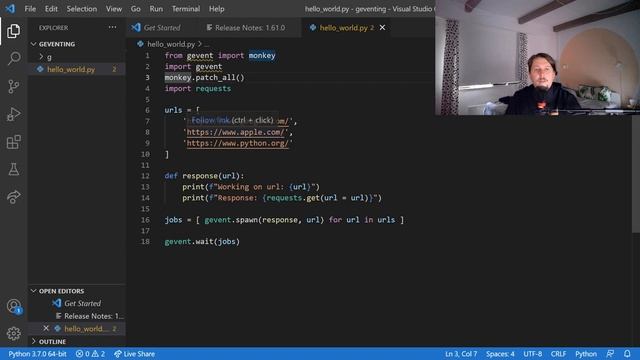Click the https://www.python.org/ link
This screenshot has width=640, height=360.
[238, 143]
